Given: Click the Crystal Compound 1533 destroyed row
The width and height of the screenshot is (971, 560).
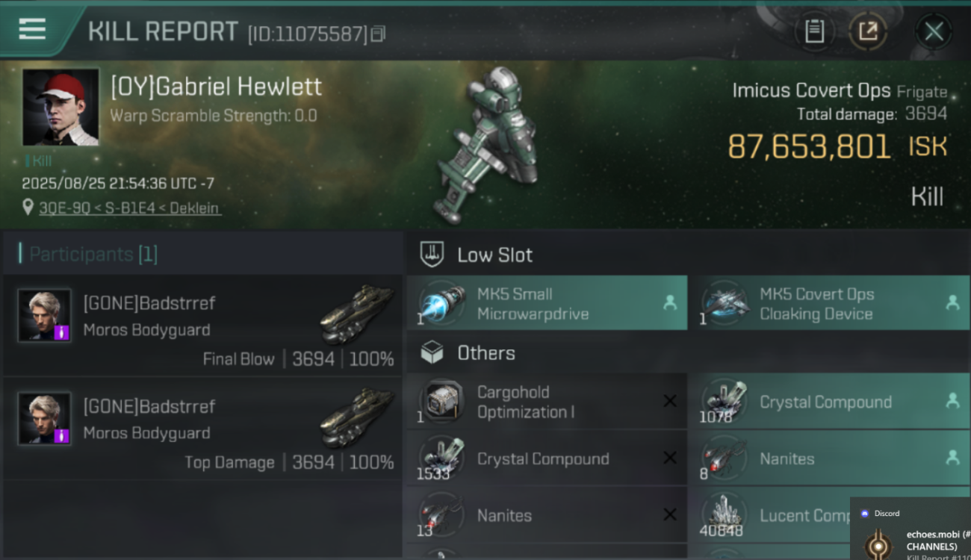Looking at the screenshot, I should click(547, 458).
